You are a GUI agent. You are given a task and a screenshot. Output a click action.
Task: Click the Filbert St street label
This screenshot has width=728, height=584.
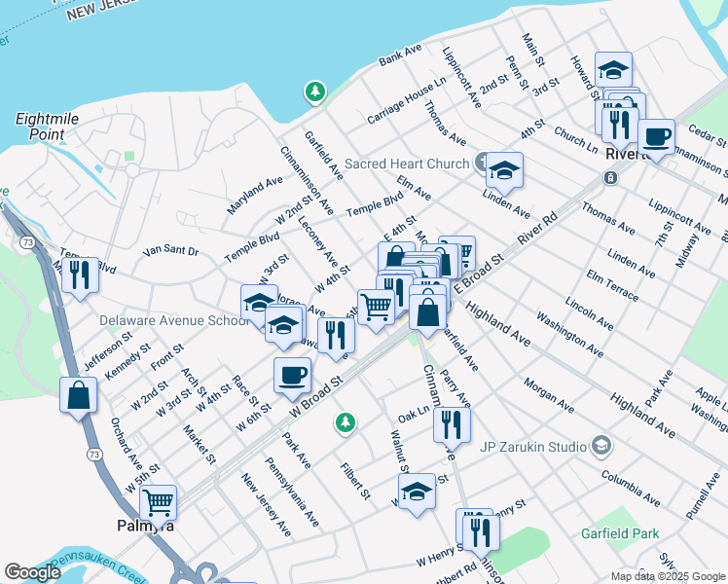pos(355,481)
